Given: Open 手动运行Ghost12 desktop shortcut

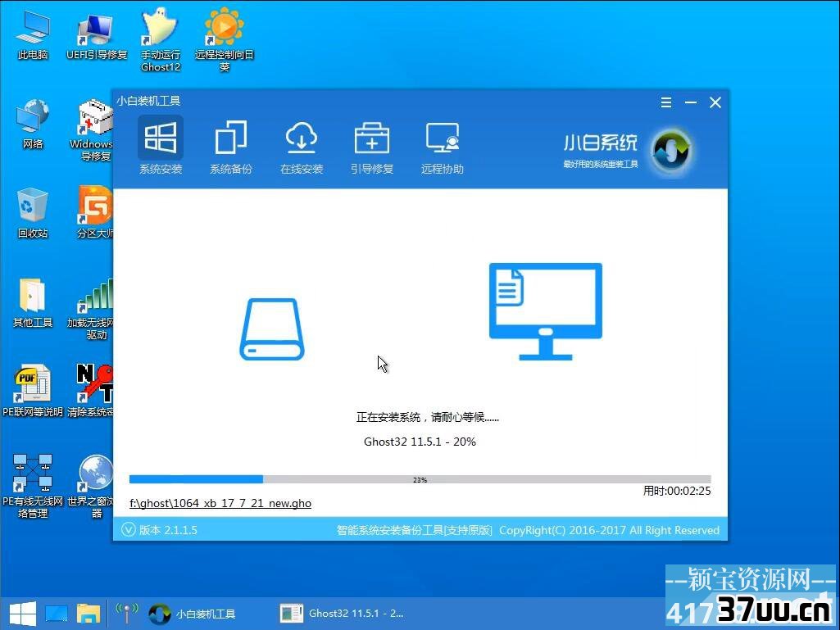Looking at the screenshot, I should (160, 40).
